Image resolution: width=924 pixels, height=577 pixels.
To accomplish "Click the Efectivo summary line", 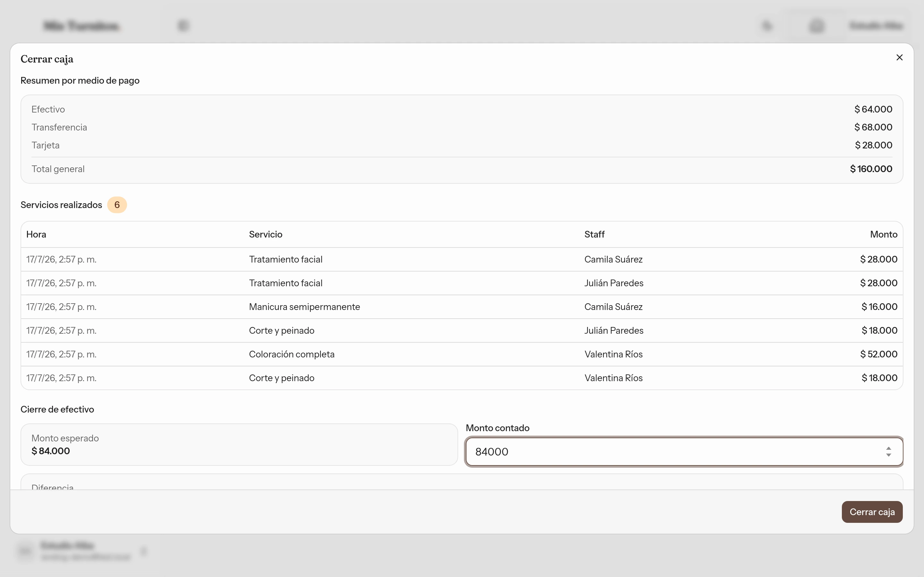I will click(x=462, y=109).
